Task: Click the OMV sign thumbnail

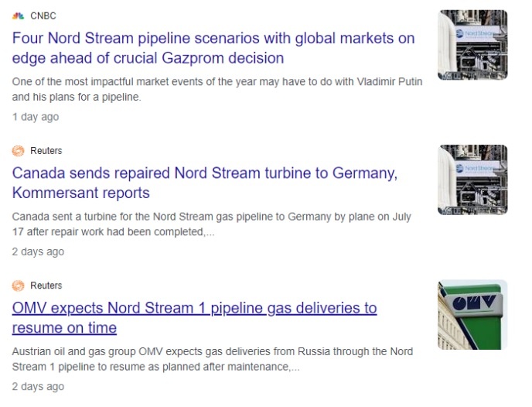Action: click(472, 315)
